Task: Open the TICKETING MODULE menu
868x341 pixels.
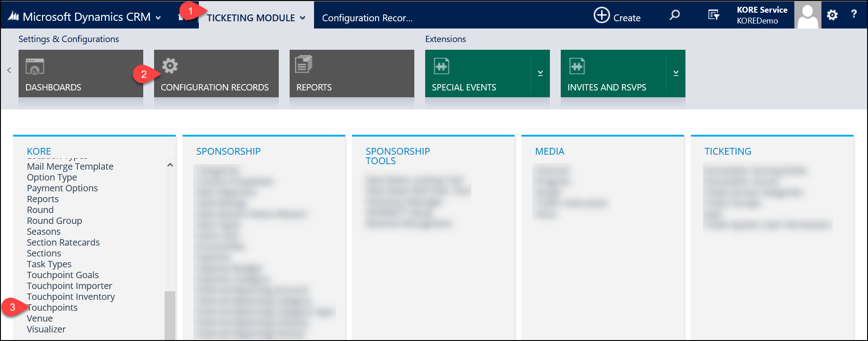Action: [x=251, y=18]
